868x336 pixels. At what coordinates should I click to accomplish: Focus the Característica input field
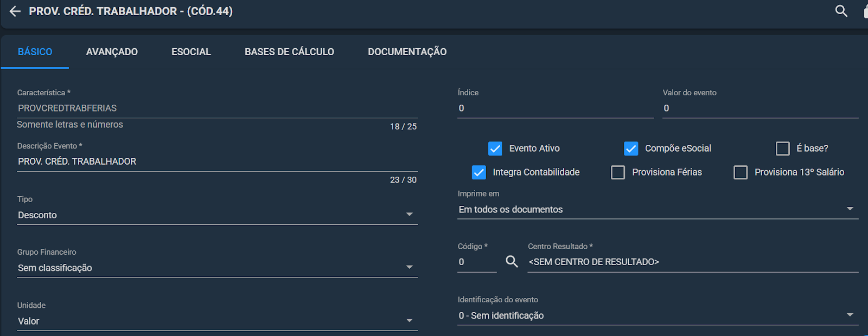[x=218, y=108]
